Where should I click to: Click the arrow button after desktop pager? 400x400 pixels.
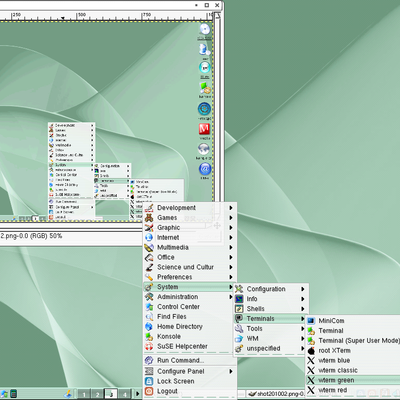point(137,394)
